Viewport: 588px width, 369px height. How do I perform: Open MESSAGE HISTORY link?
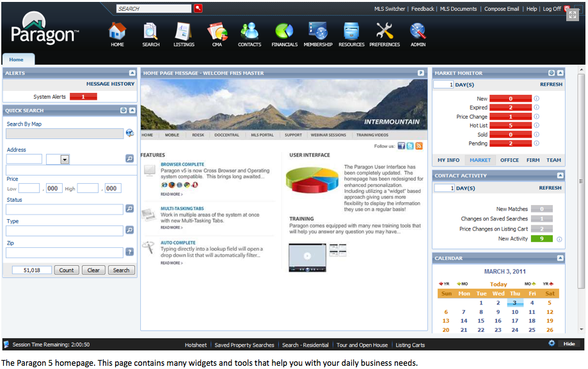[110, 84]
